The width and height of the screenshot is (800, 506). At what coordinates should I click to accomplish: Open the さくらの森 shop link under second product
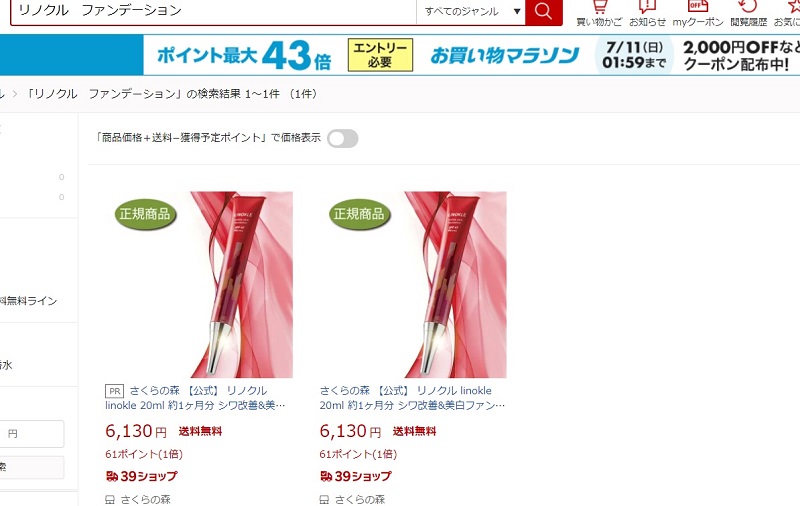(360, 500)
